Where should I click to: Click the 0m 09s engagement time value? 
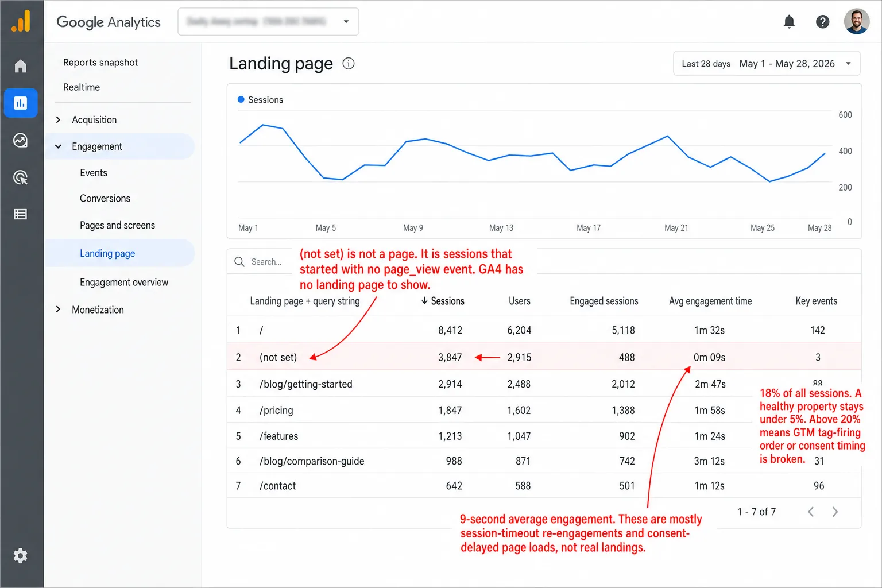tap(709, 357)
